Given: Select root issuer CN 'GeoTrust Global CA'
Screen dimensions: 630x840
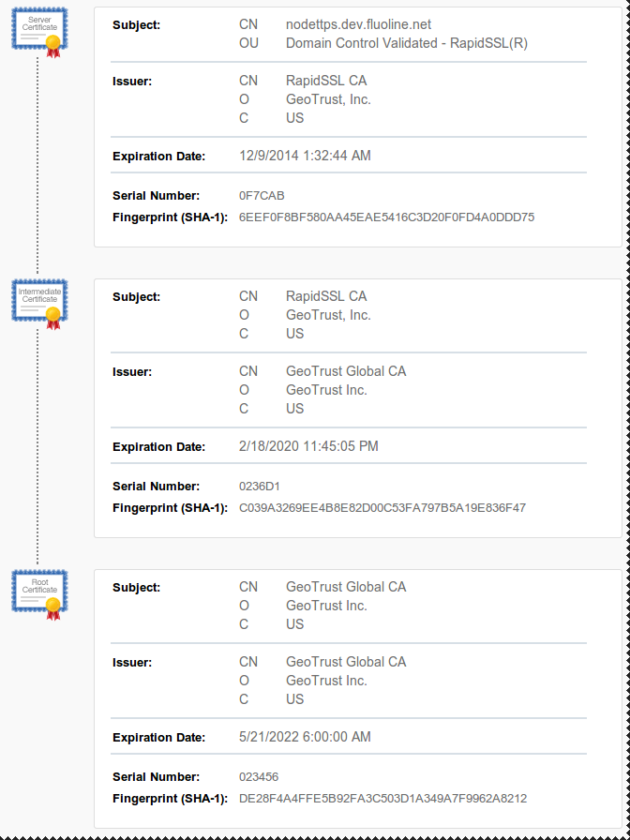Looking at the screenshot, I should [x=346, y=662].
